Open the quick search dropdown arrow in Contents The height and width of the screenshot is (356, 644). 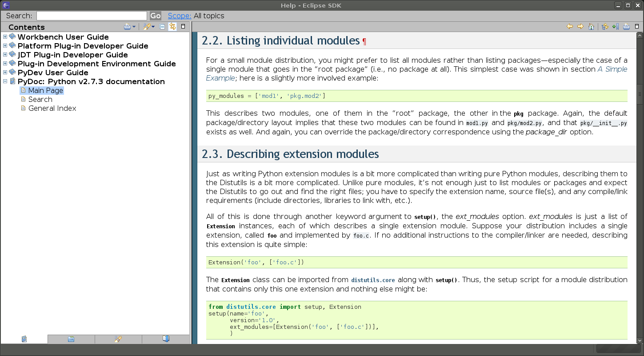pos(153,27)
